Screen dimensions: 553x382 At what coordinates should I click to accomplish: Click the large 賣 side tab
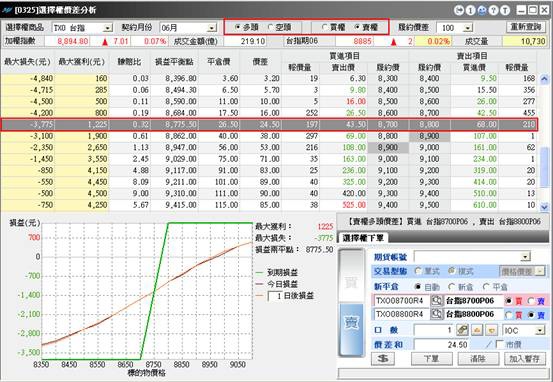pos(351,329)
